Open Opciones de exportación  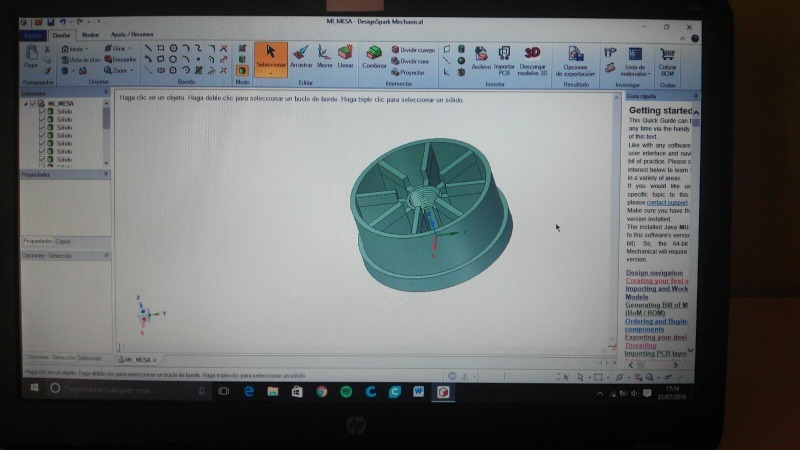coord(576,61)
